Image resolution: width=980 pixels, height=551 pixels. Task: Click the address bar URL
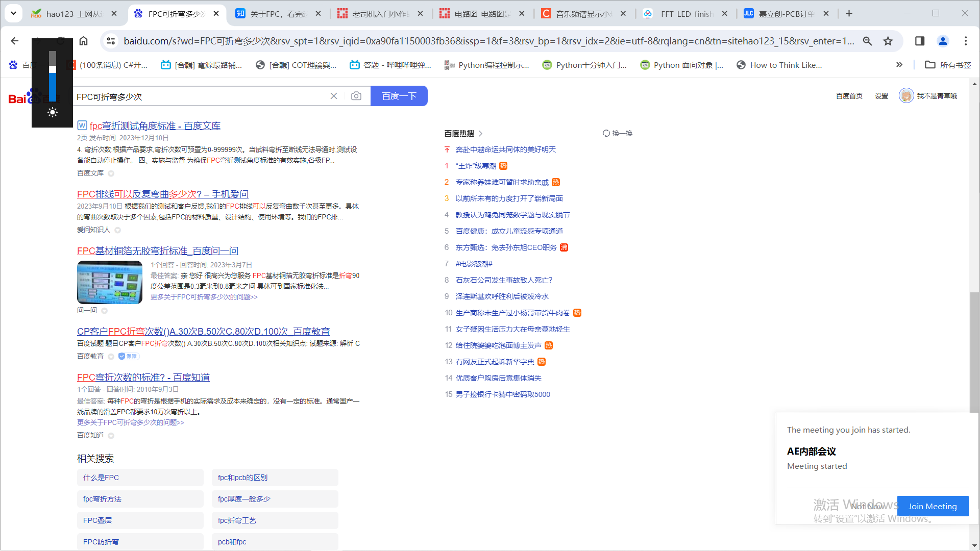[488, 41]
